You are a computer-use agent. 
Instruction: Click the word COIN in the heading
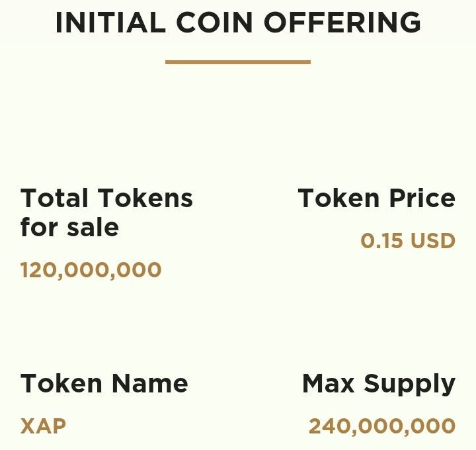tap(215, 22)
